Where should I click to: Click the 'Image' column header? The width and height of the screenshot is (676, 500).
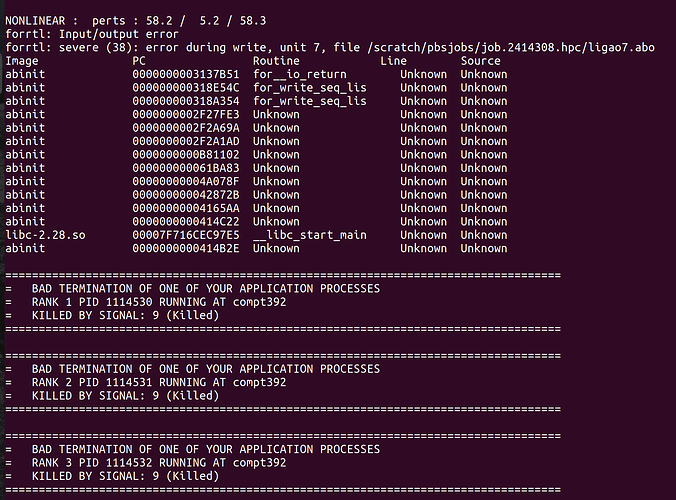pos(22,61)
